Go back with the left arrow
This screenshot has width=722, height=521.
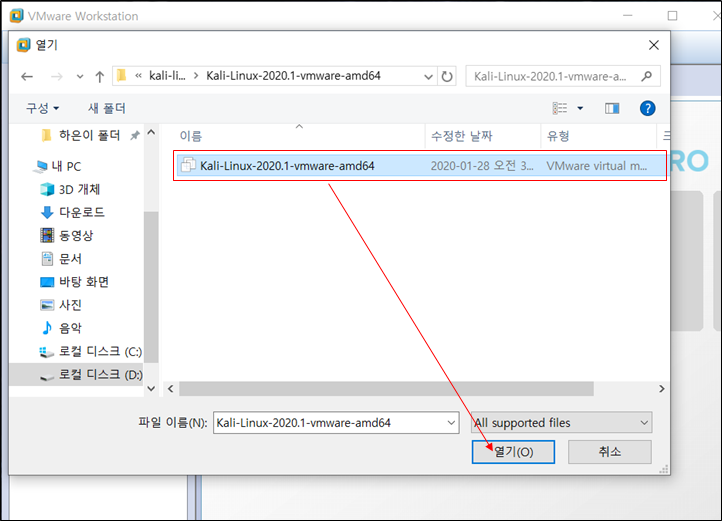[27, 76]
